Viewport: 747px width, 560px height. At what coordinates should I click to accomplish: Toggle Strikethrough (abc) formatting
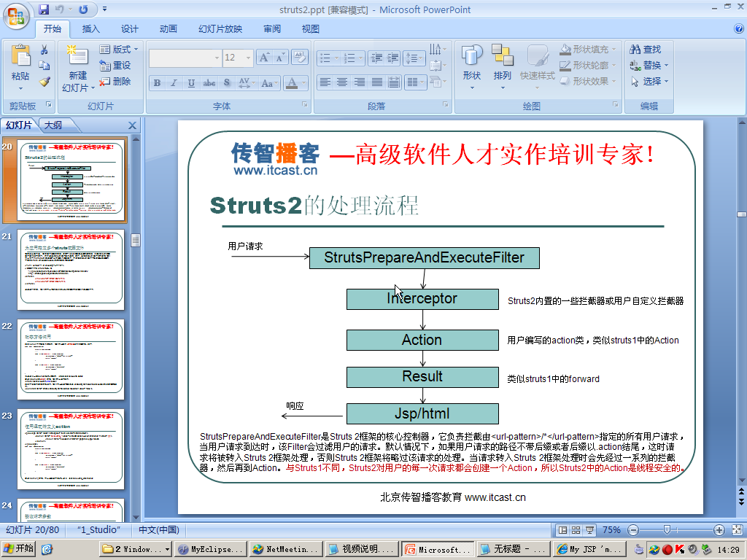coord(209,83)
